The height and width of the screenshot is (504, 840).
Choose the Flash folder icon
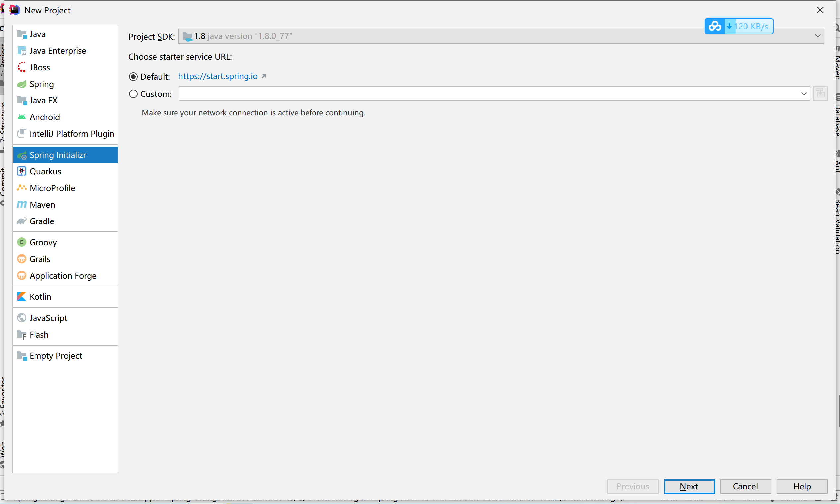(x=22, y=335)
